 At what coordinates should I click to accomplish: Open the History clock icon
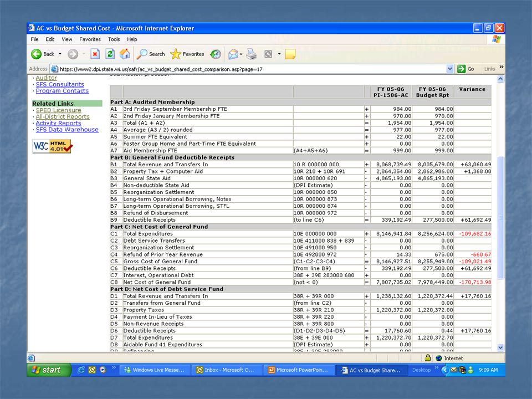[x=216, y=54]
